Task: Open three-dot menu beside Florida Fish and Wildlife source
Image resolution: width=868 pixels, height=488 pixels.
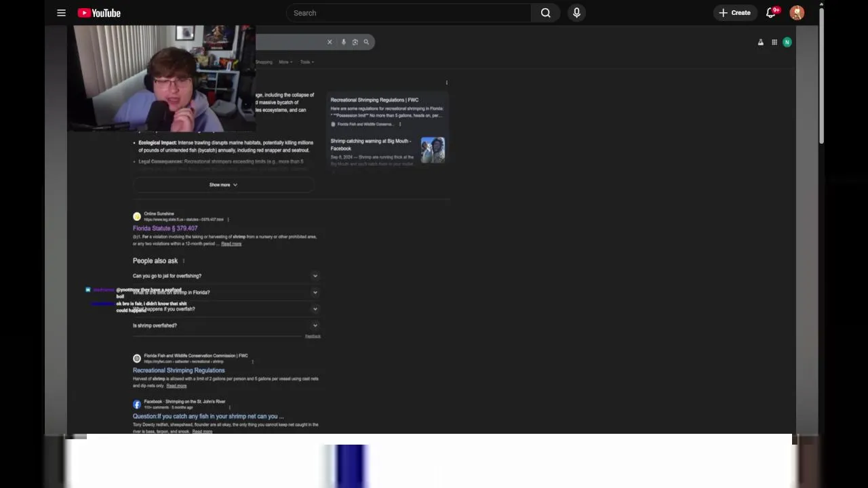Action: pos(400,124)
